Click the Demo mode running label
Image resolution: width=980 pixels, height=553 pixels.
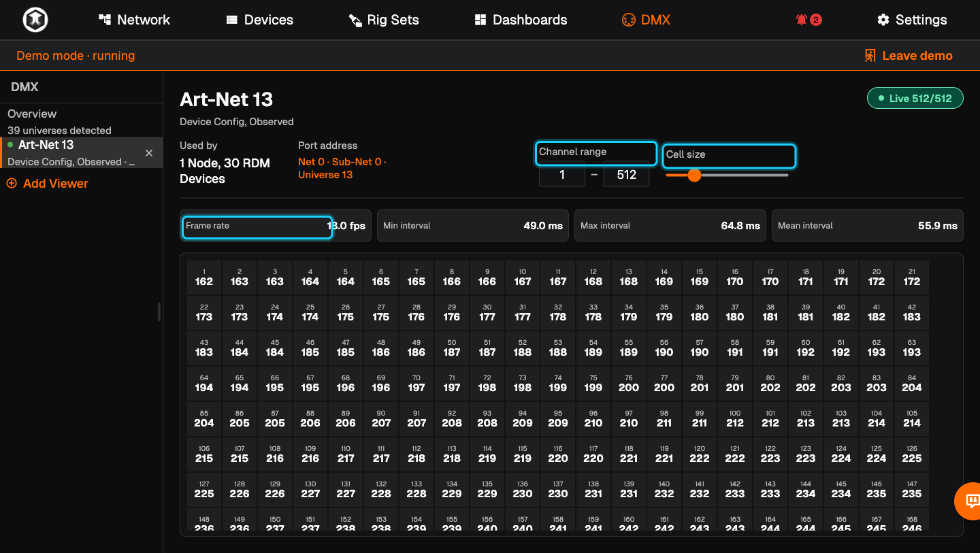coord(76,56)
